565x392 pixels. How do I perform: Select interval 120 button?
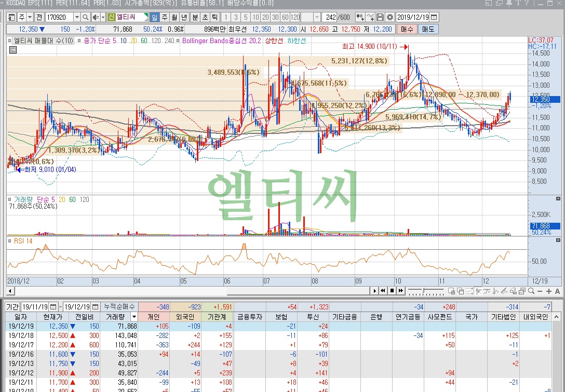point(295,17)
